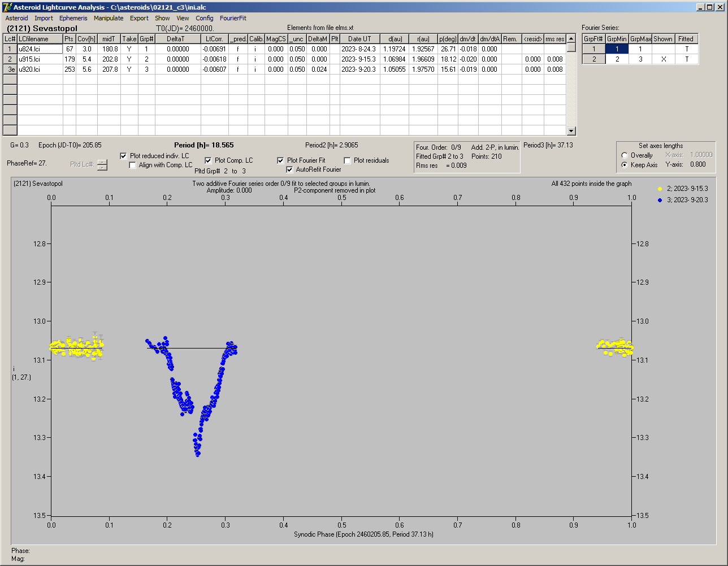Toggle Plot Comp. LC checkbox
Viewport: 728px width, 566px height.
(x=208, y=160)
